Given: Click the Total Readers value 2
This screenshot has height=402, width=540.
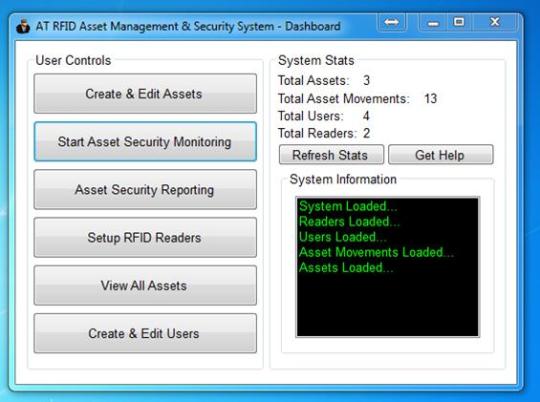Looking at the screenshot, I should [366, 133].
